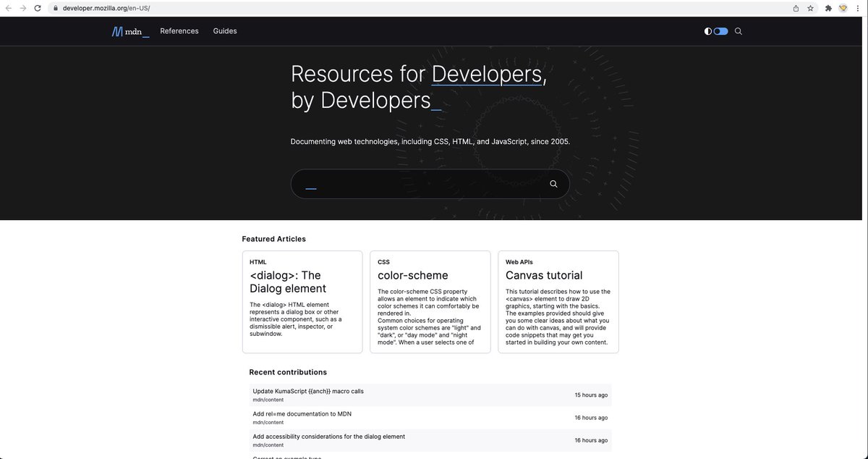Open the browser profile avatar

click(x=843, y=8)
